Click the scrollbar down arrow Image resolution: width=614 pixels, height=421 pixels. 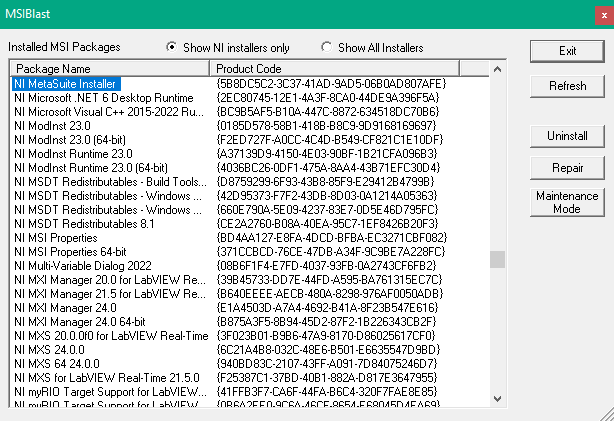(x=497, y=399)
